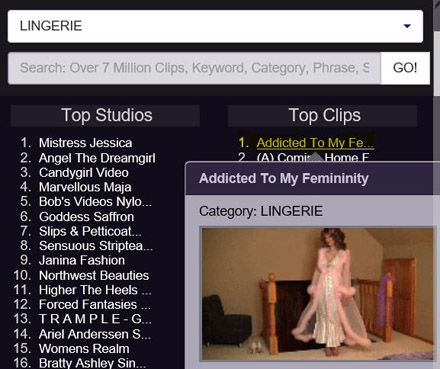Open Womens Realm studio link
440x369 pixels.
84,349
